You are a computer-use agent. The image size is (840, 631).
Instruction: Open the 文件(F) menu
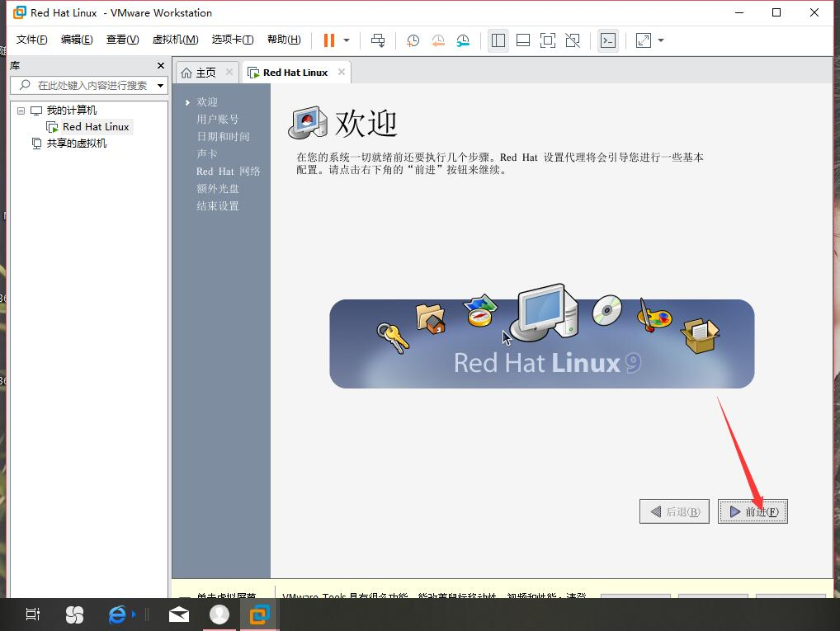pos(31,40)
